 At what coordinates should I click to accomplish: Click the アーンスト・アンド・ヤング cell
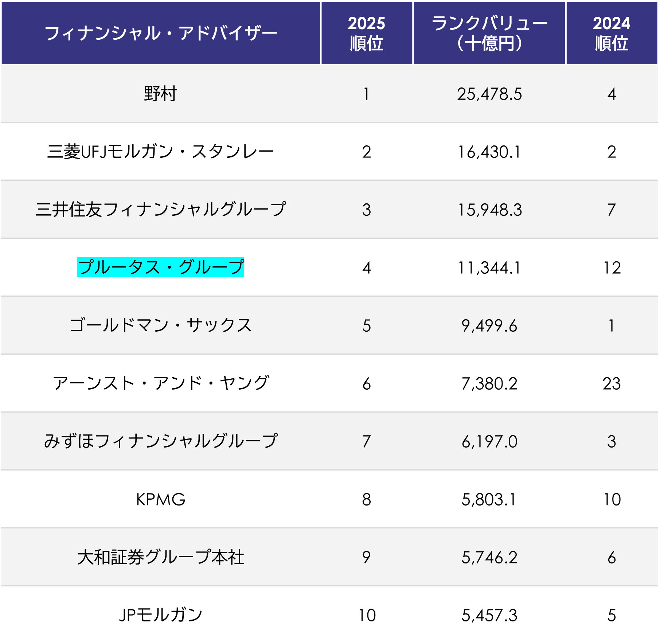(x=161, y=383)
